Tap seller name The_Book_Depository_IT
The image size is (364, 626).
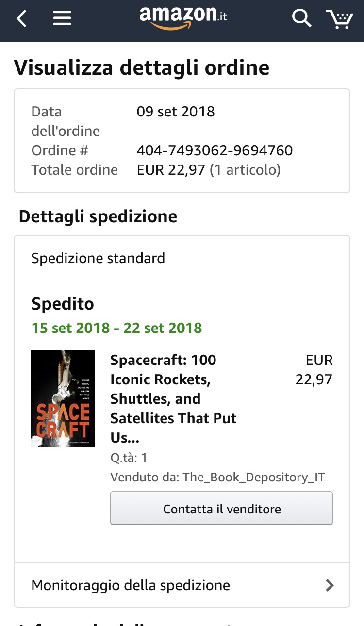(253, 477)
